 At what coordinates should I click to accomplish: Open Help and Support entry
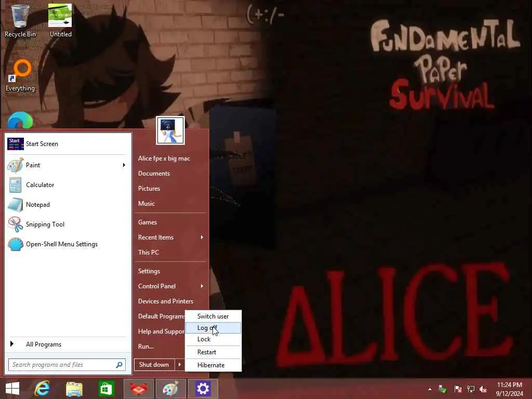(161, 331)
